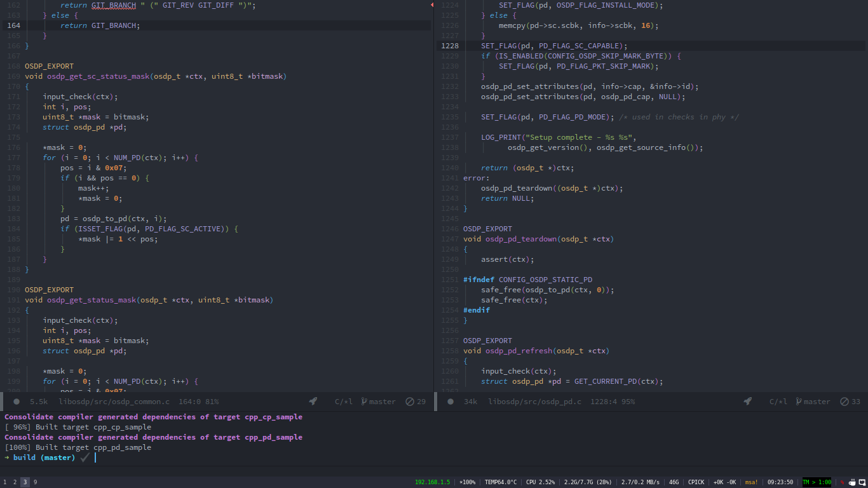Click the error count icon showing 33
Image resolution: width=868 pixels, height=488 pixels.
coord(844,402)
